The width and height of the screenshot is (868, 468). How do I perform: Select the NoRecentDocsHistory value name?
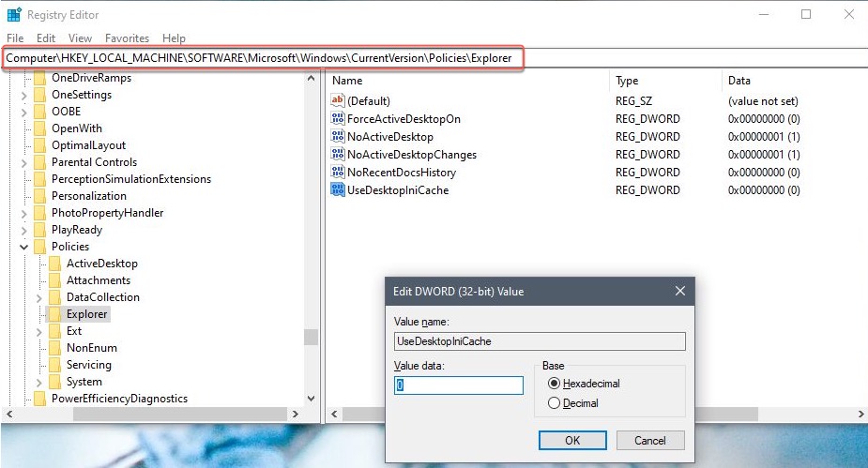(402, 172)
